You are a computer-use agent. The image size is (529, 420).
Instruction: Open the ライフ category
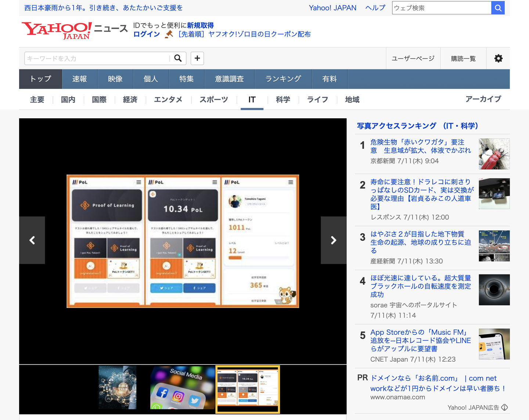coord(317,100)
